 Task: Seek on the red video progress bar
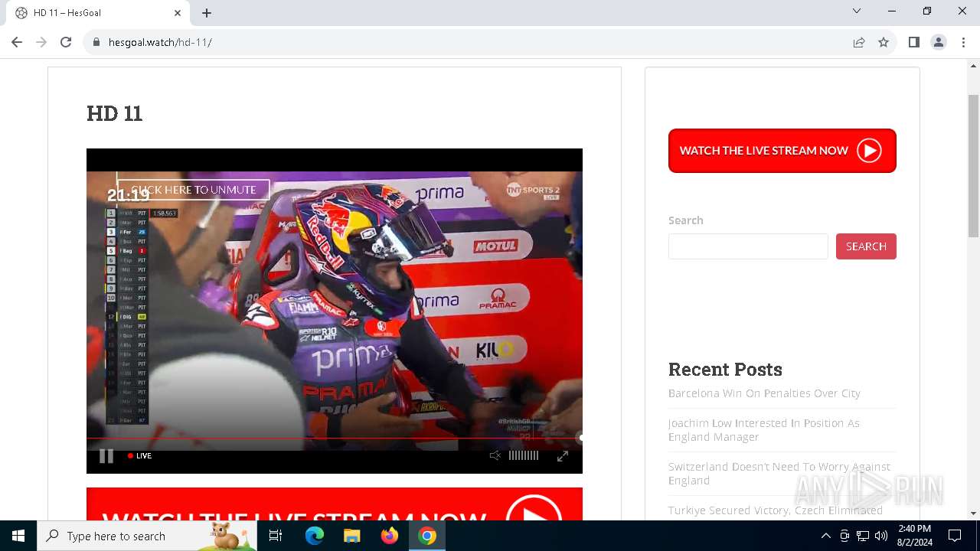[x=334, y=439]
